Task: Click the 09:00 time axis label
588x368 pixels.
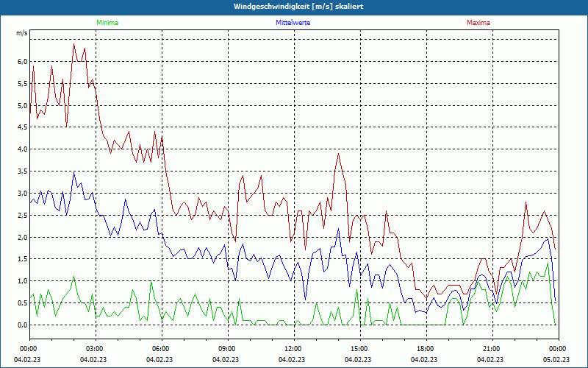Action: (227, 349)
